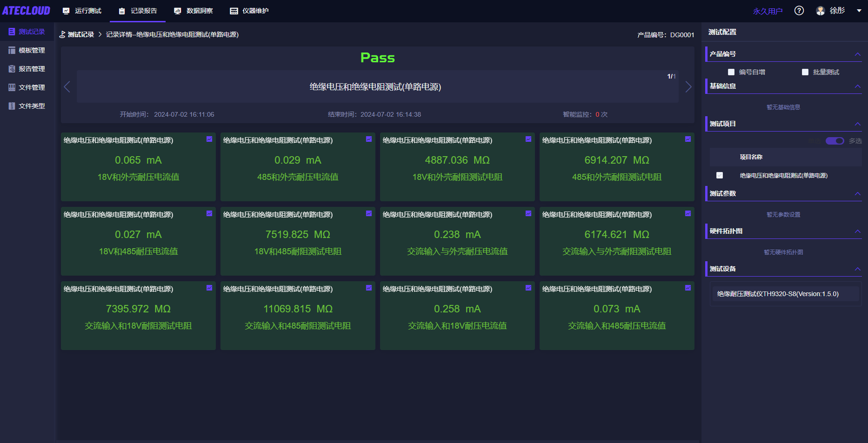
Task: Toggle checkbox on the 交流输入和18V耐阻测试电阻 card
Action: [x=209, y=288]
